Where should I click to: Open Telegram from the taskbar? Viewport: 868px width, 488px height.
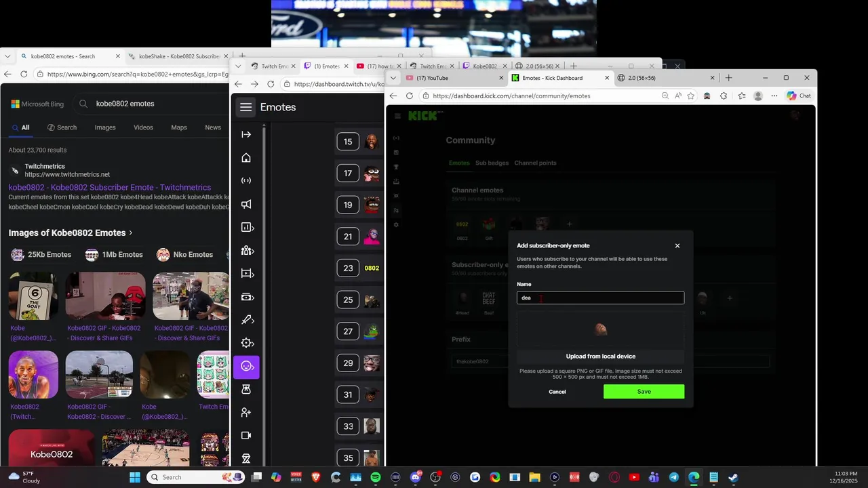673,477
